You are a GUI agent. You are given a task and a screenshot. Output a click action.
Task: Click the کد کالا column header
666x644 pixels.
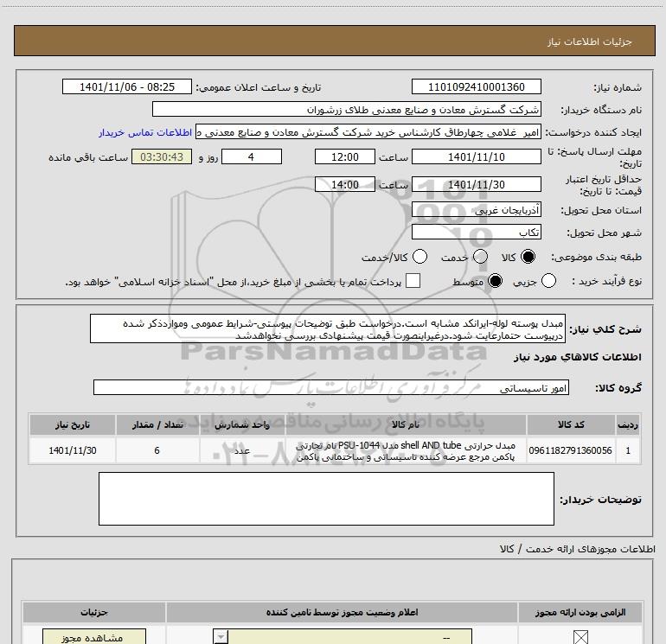point(571,424)
